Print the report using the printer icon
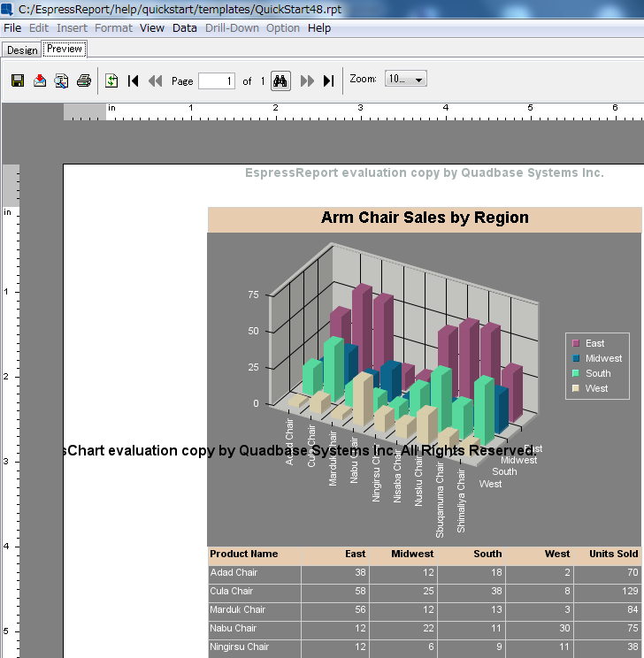Screen dimensions: 644x658 pyautogui.click(x=84, y=80)
